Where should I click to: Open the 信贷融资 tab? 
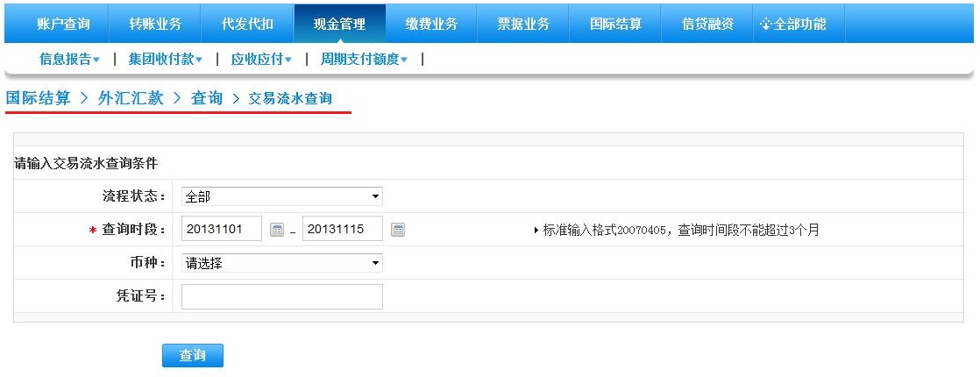coord(707,25)
